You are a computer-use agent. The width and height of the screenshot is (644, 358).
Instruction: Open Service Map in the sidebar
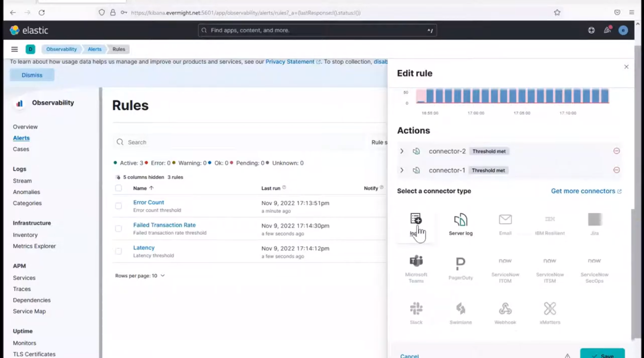coord(29,311)
